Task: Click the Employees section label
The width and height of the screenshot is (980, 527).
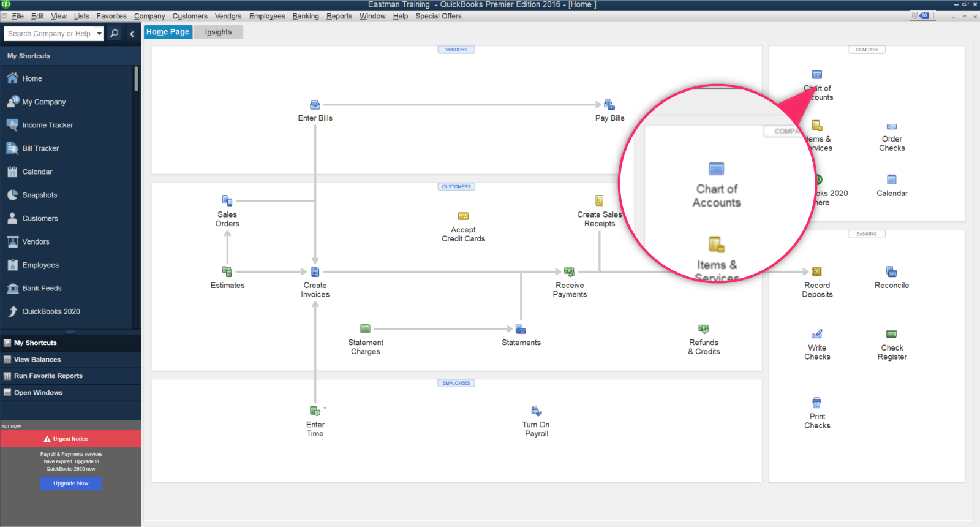Action: [456, 383]
